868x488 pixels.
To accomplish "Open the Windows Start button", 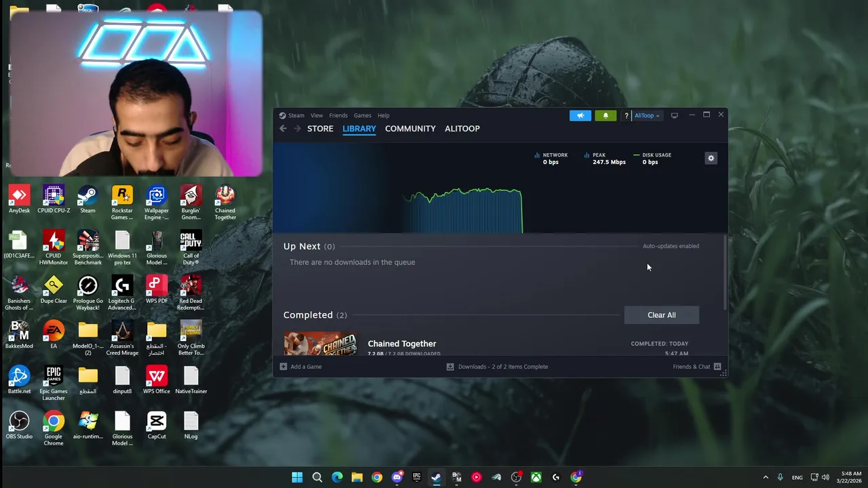I will (297, 477).
